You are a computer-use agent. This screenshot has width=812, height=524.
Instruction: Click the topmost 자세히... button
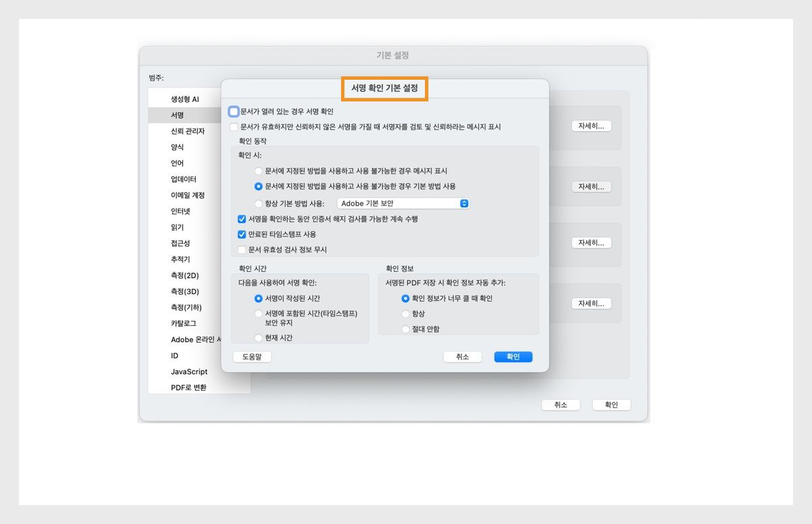pyautogui.click(x=591, y=125)
